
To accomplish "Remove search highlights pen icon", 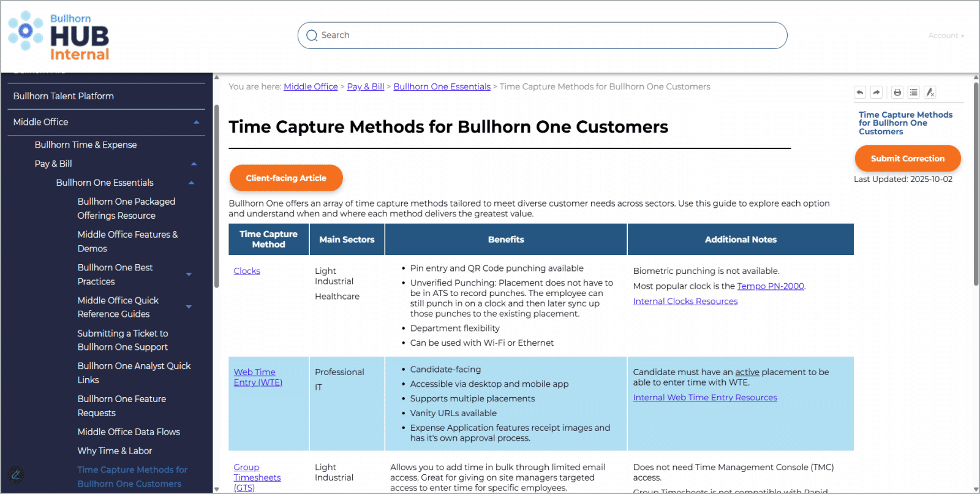I will (930, 92).
